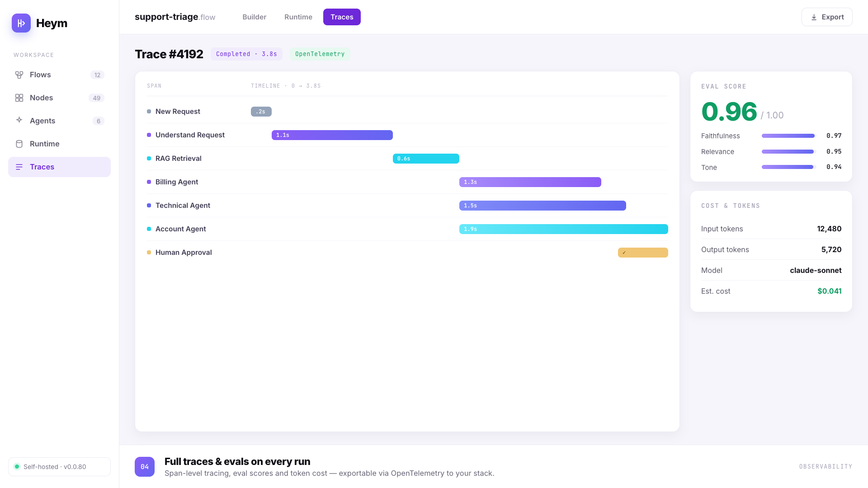Image resolution: width=868 pixels, height=488 pixels.
Task: Select the RAG Retrieval 0.6s span bar
Action: click(x=426, y=159)
